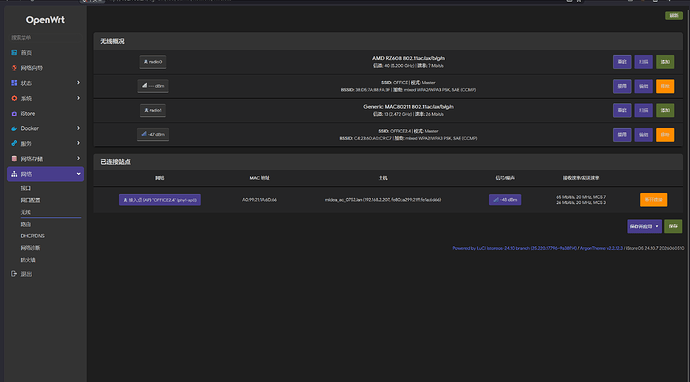Open the 防火墙 submenu item
Viewport: 690px width, 382px height.
point(28,260)
